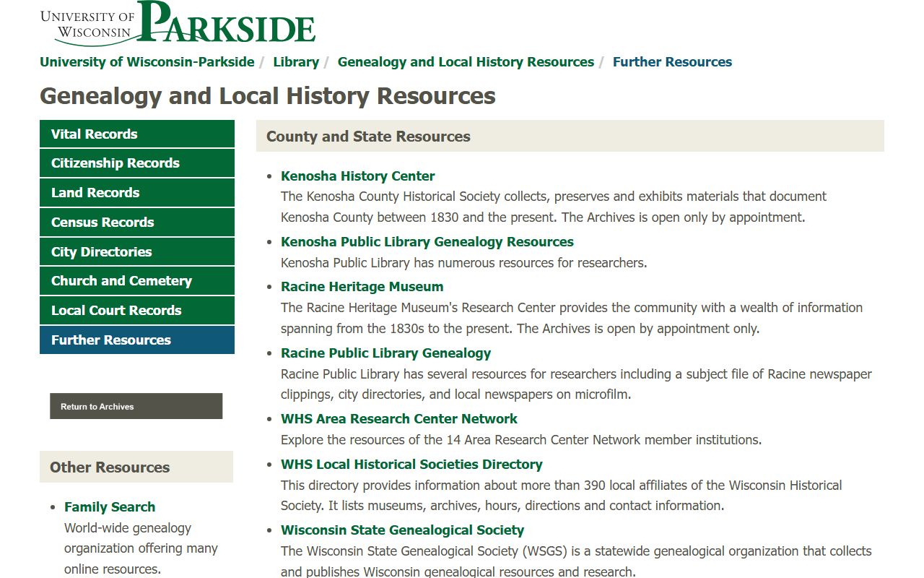
Task: Click the Genealogy and Local History Resources title
Action: pyautogui.click(x=268, y=96)
